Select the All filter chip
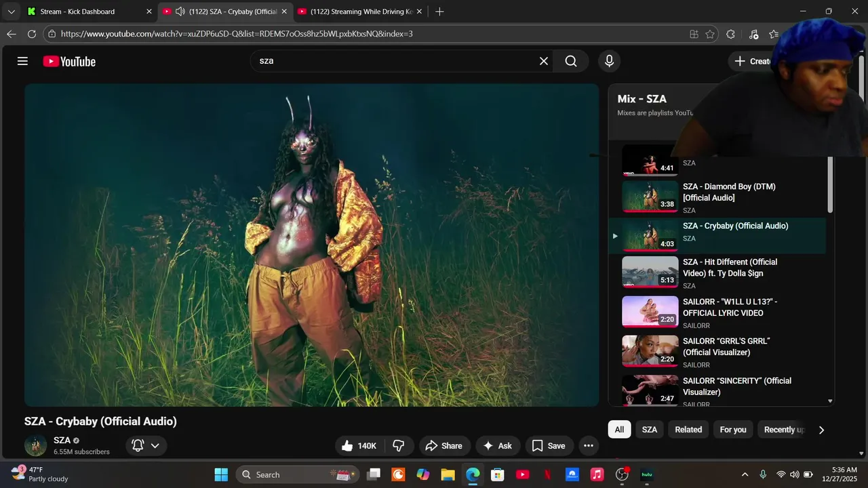This screenshot has height=488, width=868. tap(619, 429)
